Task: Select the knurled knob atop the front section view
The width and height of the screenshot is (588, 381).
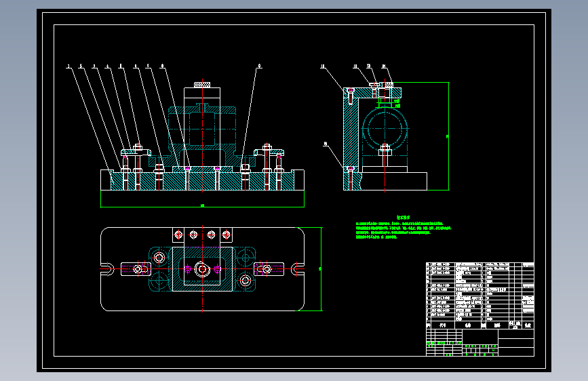Action: coord(202,85)
